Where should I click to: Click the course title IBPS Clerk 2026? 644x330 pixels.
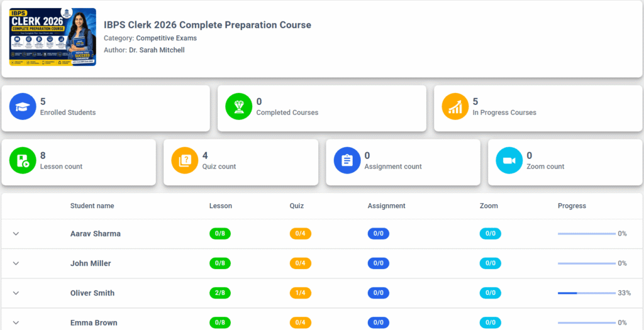click(208, 25)
